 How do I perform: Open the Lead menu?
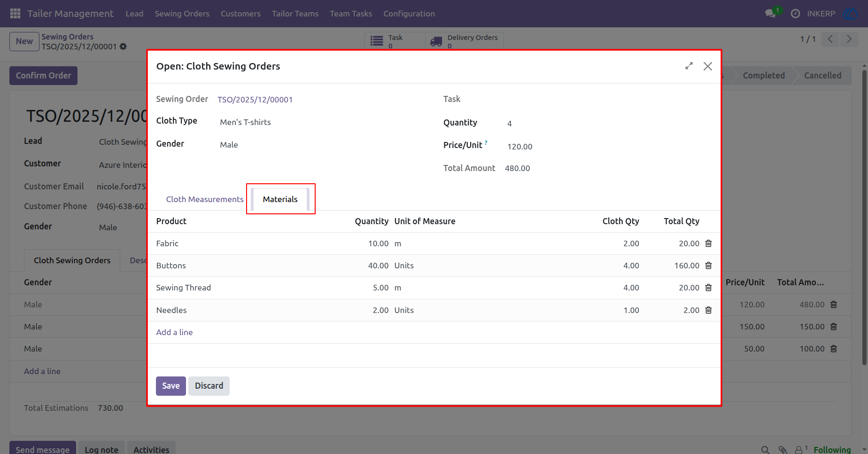(x=134, y=14)
